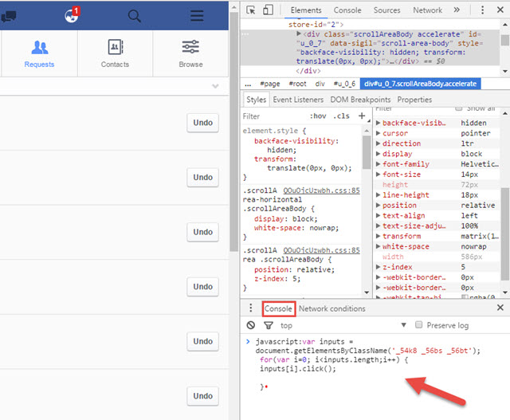510x420 pixels.
Task: Clear the console with the ban icon
Action: coord(251,325)
